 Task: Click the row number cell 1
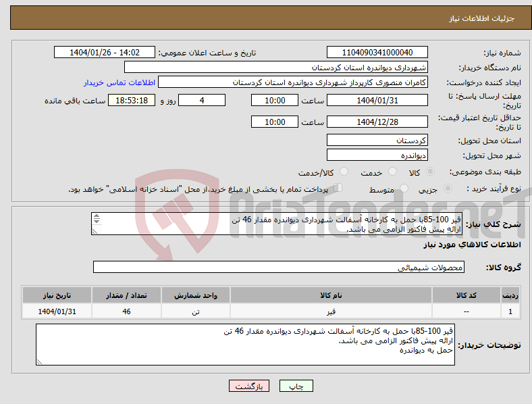[510, 311]
